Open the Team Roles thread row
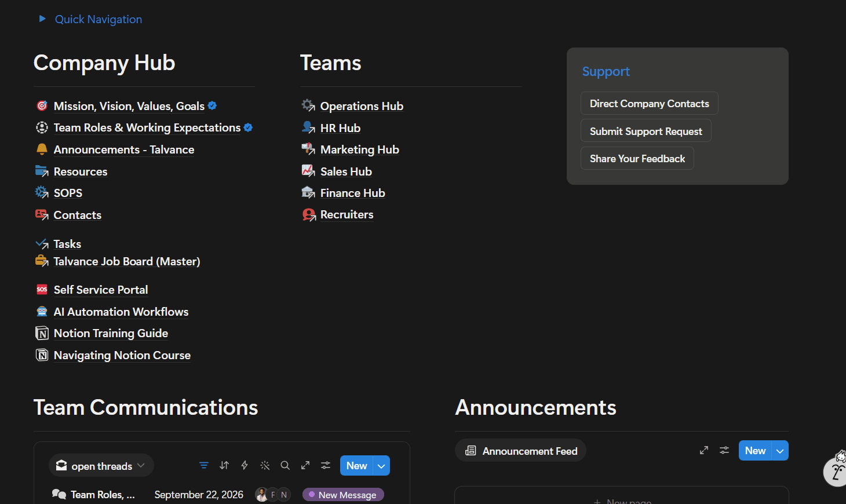Viewport: 846px width, 504px height. pos(103,495)
